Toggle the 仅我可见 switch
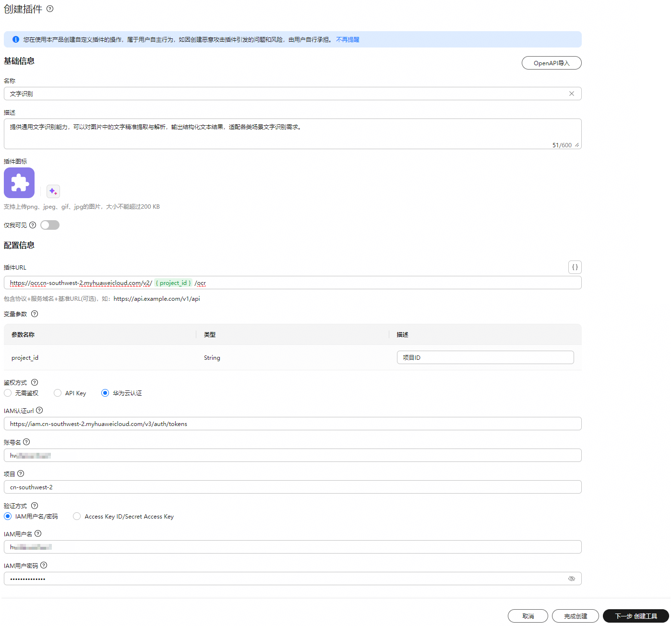This screenshot has height=626, width=672. pyautogui.click(x=50, y=225)
